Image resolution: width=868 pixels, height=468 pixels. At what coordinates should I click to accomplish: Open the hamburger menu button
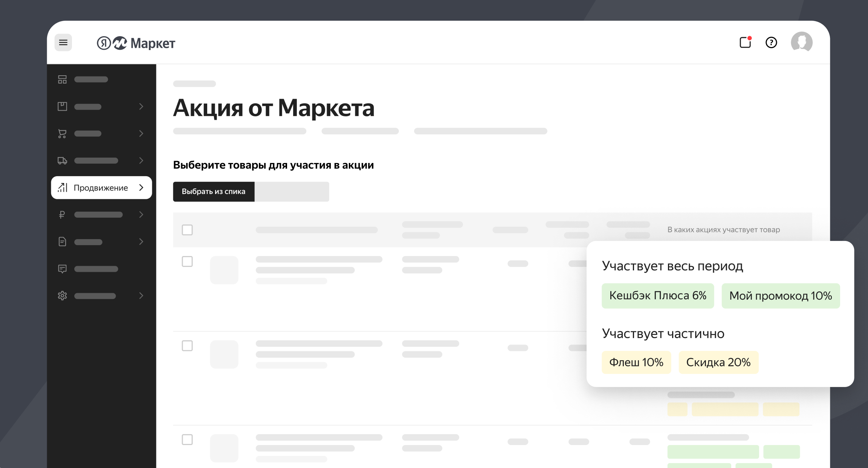63,43
